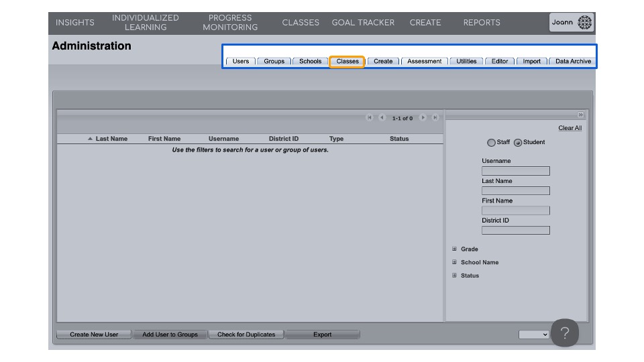Open the Create admin tab
644x362 pixels.
tap(383, 61)
